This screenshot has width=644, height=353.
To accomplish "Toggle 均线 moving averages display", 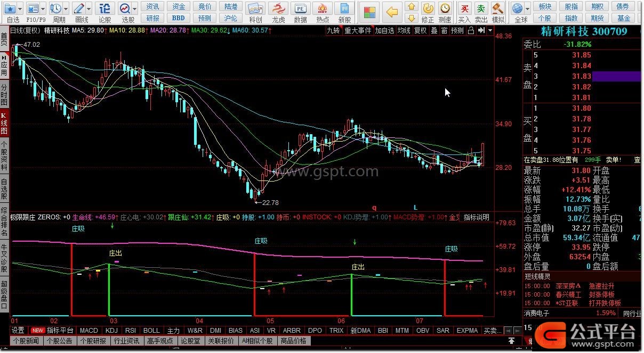I will coord(404,30).
